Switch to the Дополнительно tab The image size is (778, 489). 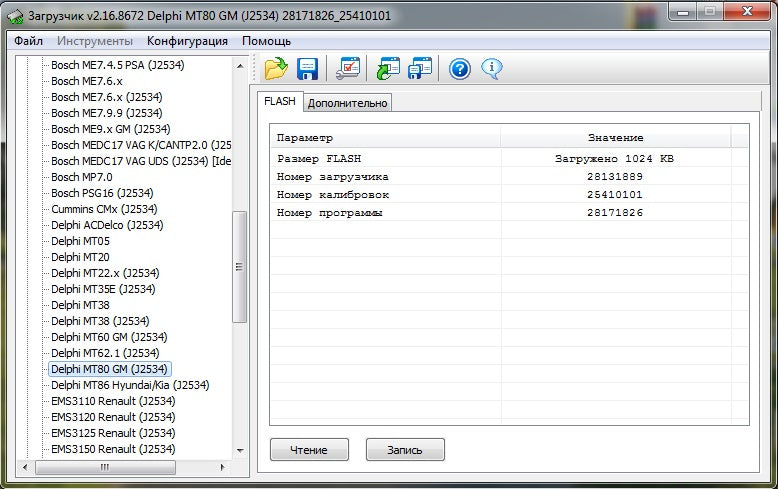click(348, 103)
